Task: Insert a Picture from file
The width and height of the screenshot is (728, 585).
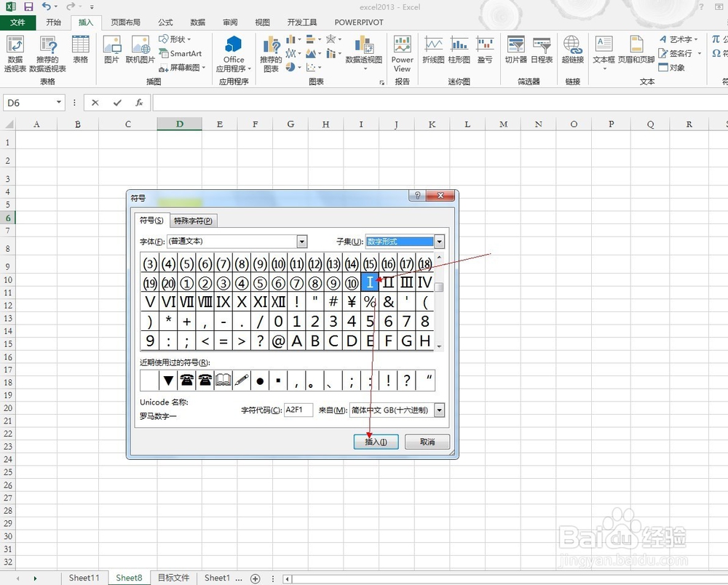Action: coord(111,49)
